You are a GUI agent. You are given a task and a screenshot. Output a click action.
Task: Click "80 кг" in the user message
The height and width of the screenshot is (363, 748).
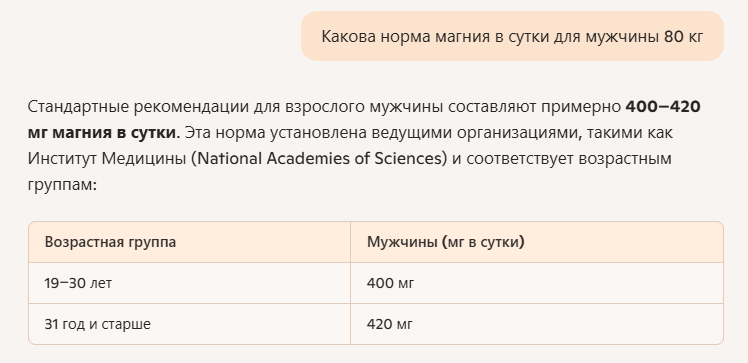(x=684, y=36)
